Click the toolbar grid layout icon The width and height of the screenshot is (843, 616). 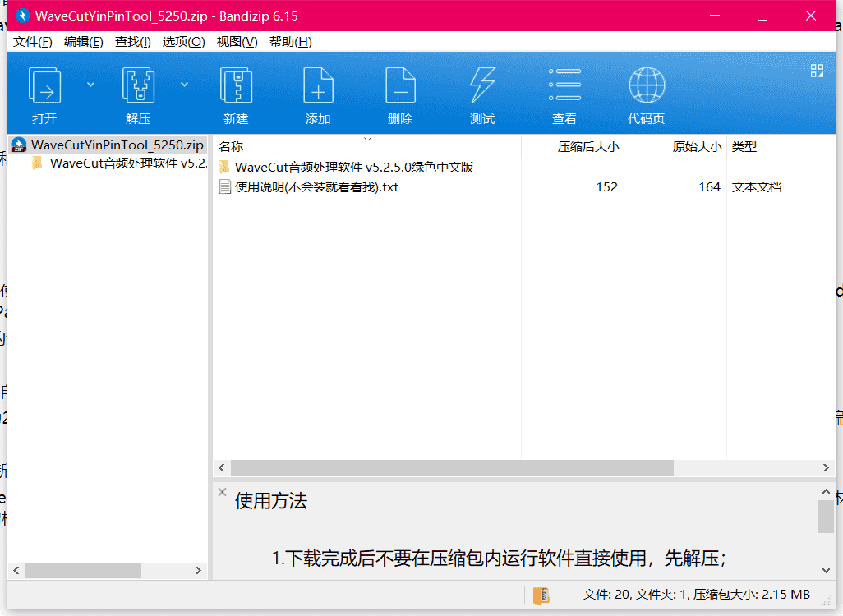point(818,71)
